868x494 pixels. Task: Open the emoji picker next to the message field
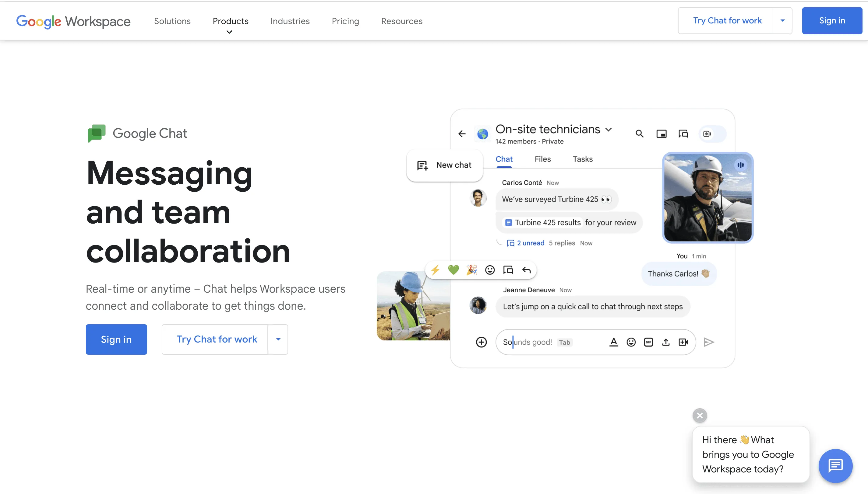pyautogui.click(x=631, y=342)
